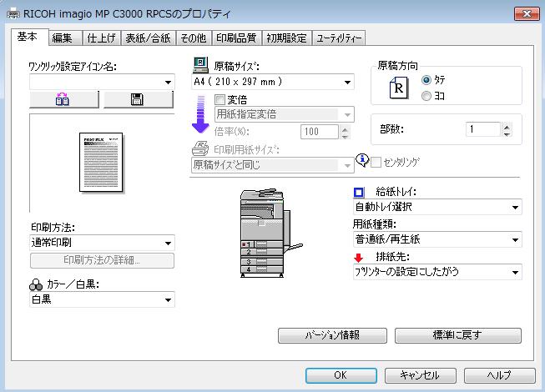545x392 pixels.
Task: Open the カラー/白黒 dropdown showing 白黒
Action: tap(102, 299)
